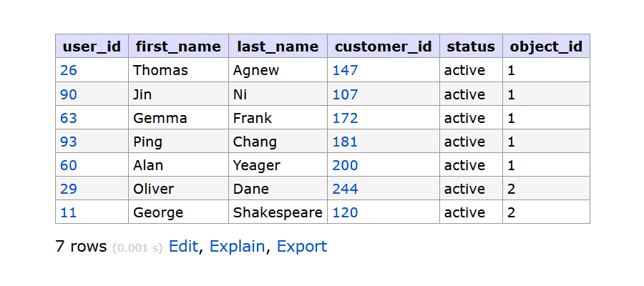
Task: Select the last name Yeager
Action: coord(257,166)
